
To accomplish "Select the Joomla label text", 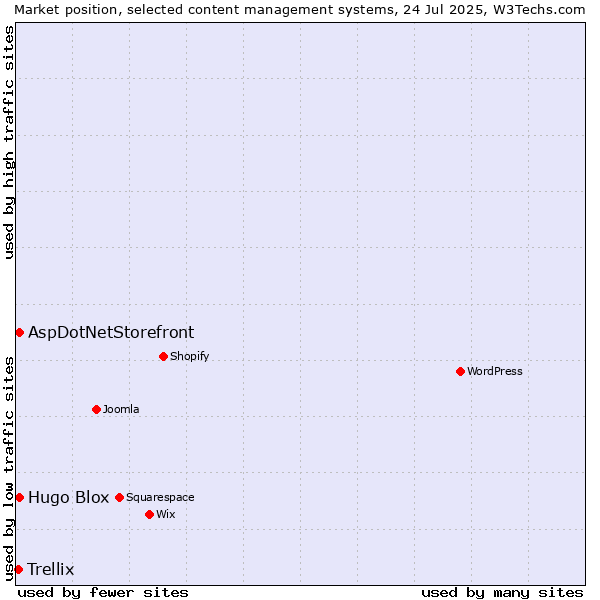I will click(121, 409).
